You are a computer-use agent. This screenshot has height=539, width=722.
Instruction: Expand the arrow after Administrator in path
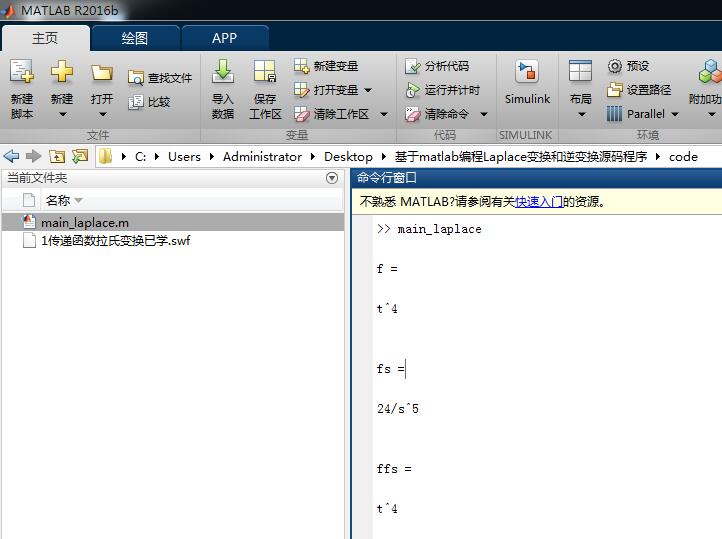(313, 157)
